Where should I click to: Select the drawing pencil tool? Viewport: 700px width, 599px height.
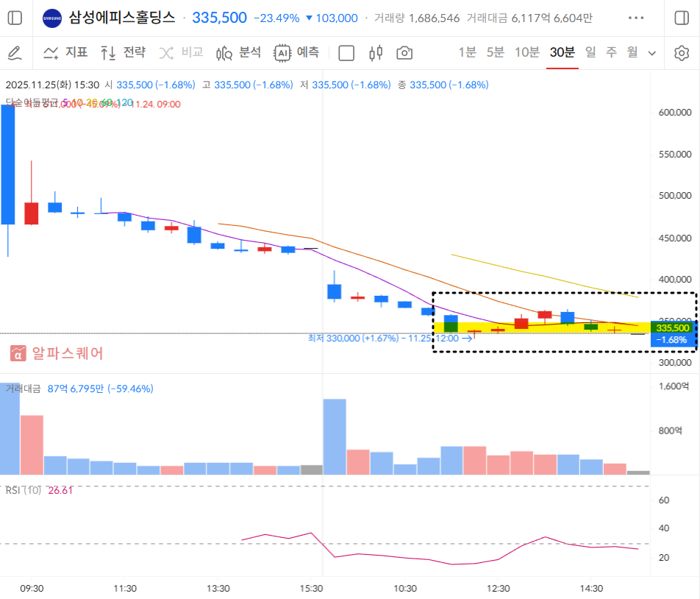15,53
